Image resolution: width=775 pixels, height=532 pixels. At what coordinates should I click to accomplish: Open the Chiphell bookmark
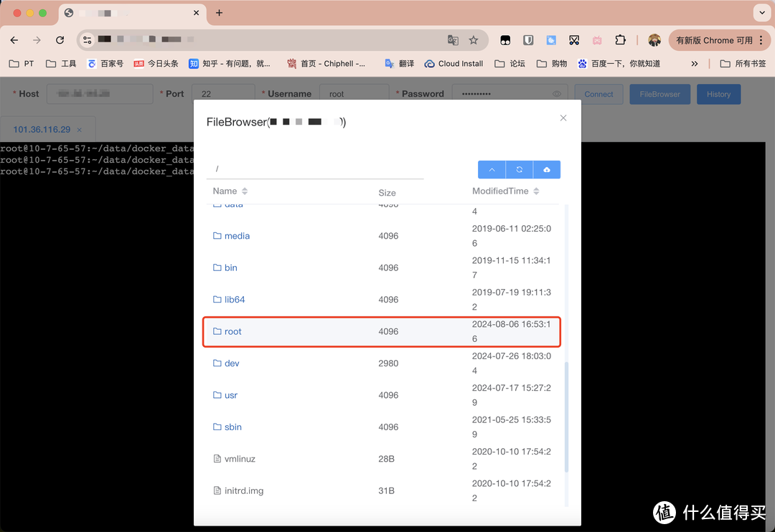(327, 64)
